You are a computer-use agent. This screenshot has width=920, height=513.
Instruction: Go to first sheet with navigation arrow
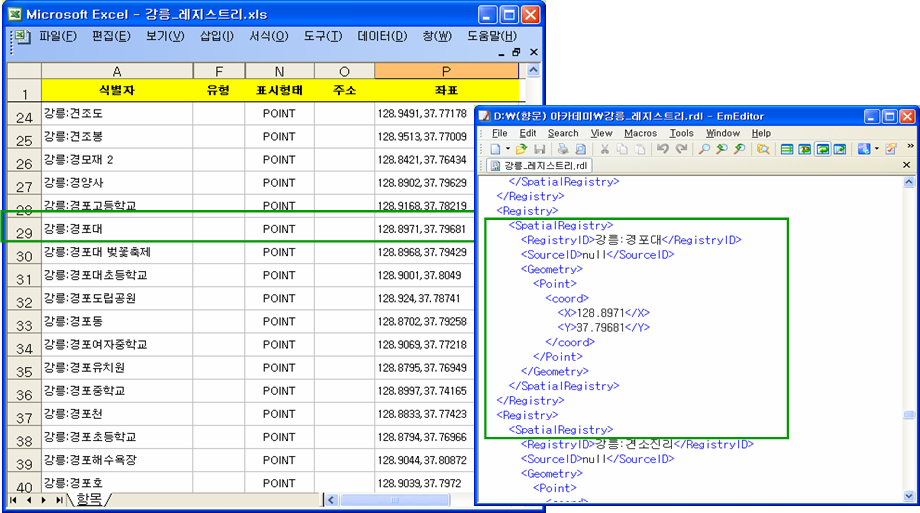13,500
